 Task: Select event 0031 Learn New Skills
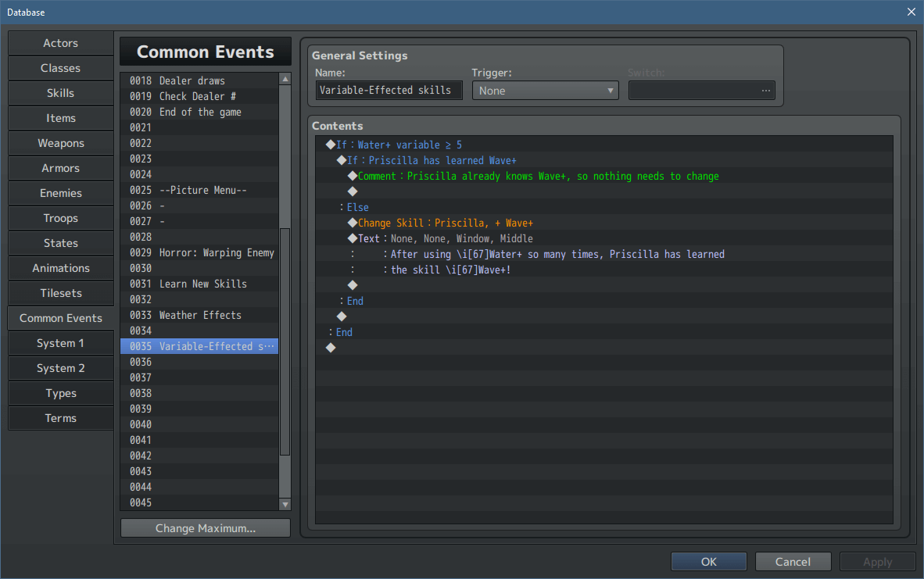[x=199, y=284]
